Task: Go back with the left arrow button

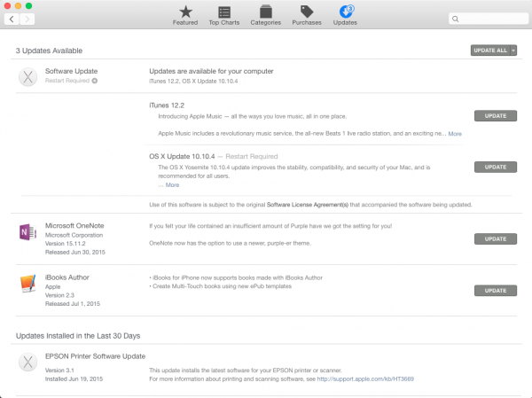Action: pyautogui.click(x=12, y=19)
